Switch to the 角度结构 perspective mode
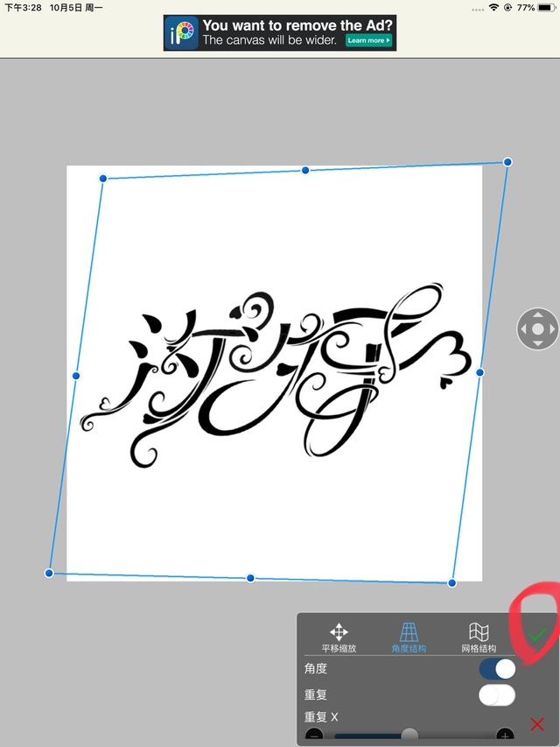The height and width of the screenshot is (747, 560). (409, 637)
